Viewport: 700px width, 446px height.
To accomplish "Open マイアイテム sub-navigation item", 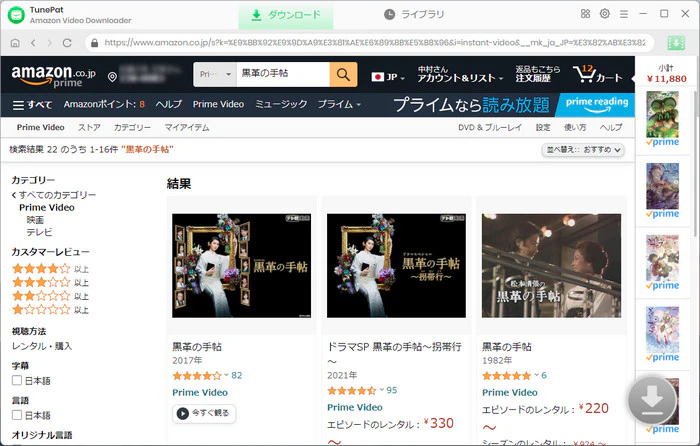I will (187, 128).
